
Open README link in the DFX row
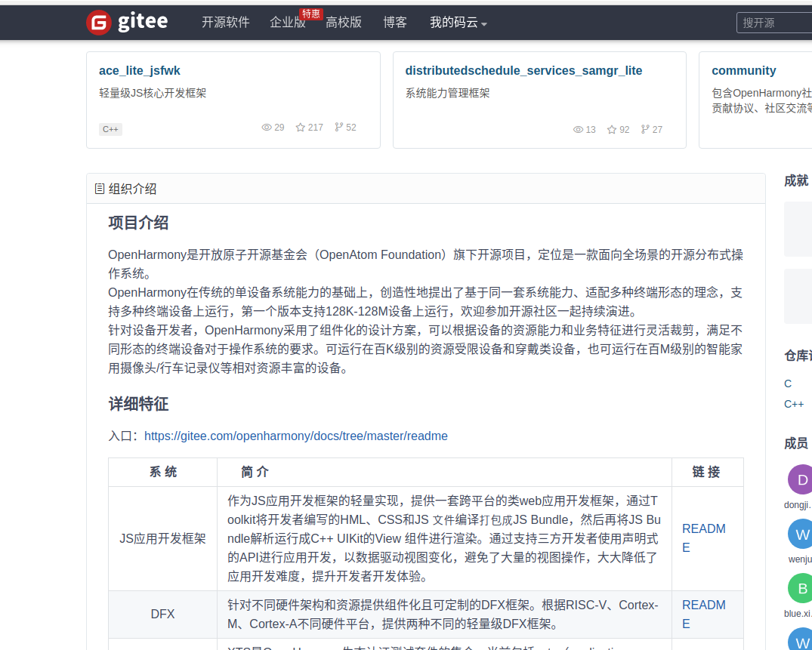(703, 615)
